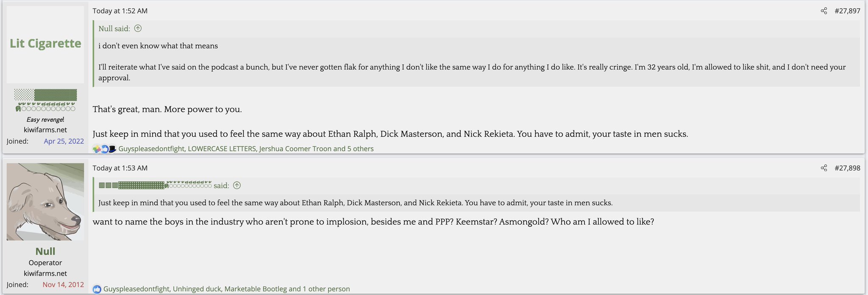The width and height of the screenshot is (868, 295).
Task: Open permalink for post #27,898
Action: click(847, 168)
